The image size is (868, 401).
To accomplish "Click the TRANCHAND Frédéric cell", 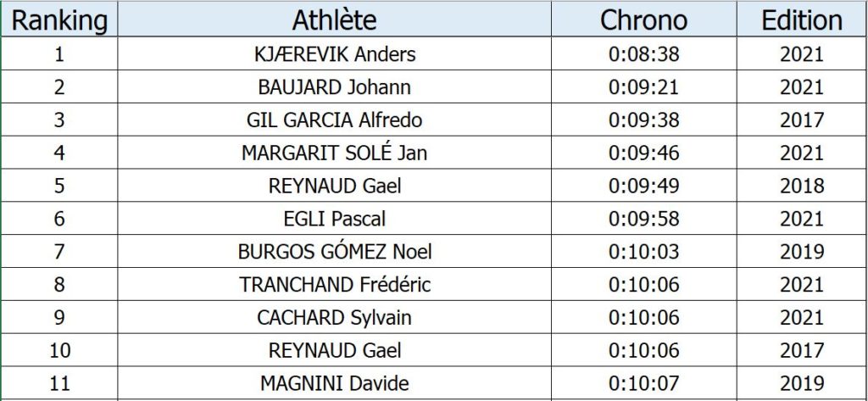I will click(x=334, y=284).
